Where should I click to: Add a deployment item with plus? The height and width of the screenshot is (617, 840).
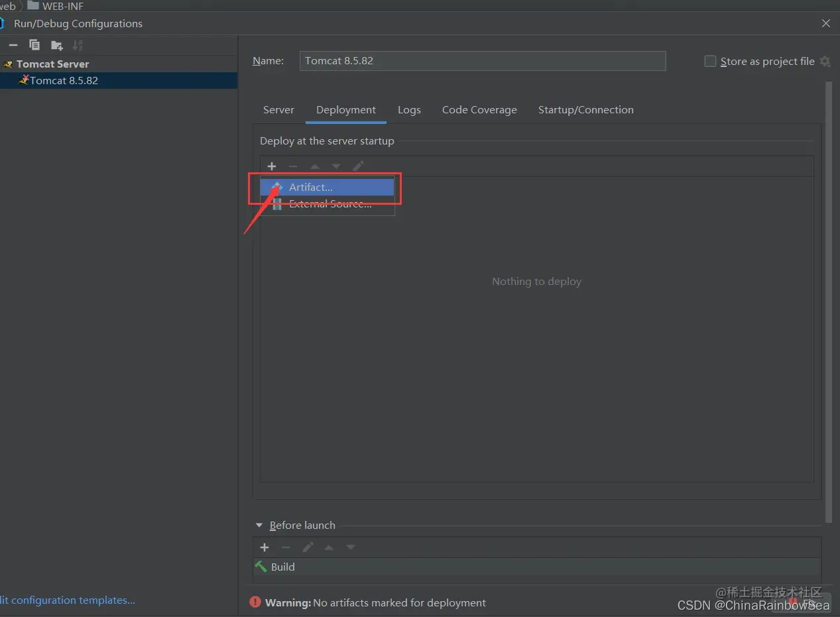tap(272, 166)
